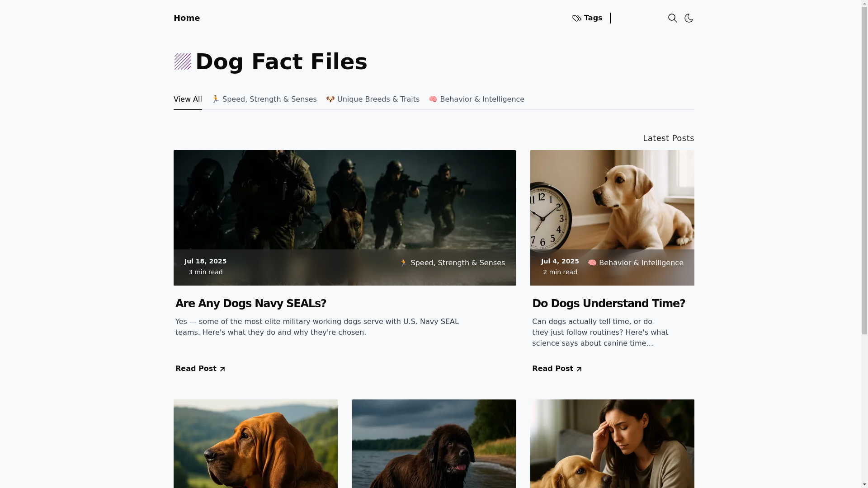
Task: Click the '2 min read' text
Action: pos(560,272)
